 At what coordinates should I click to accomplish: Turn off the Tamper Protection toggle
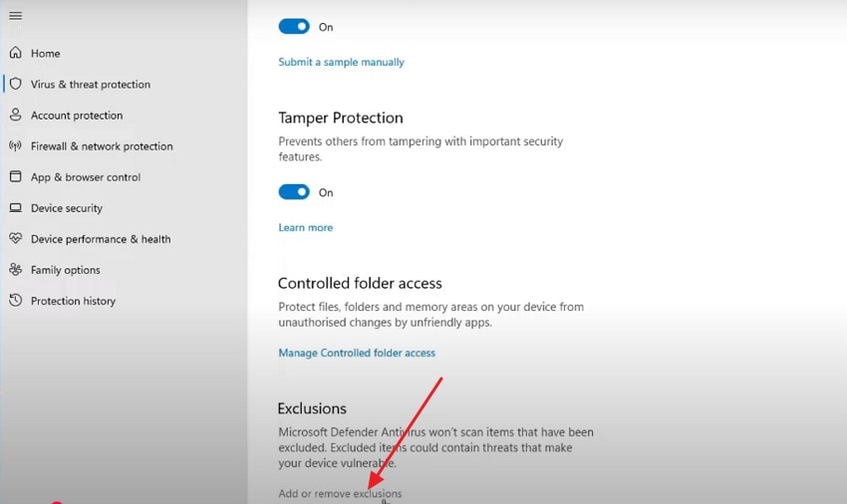click(294, 192)
